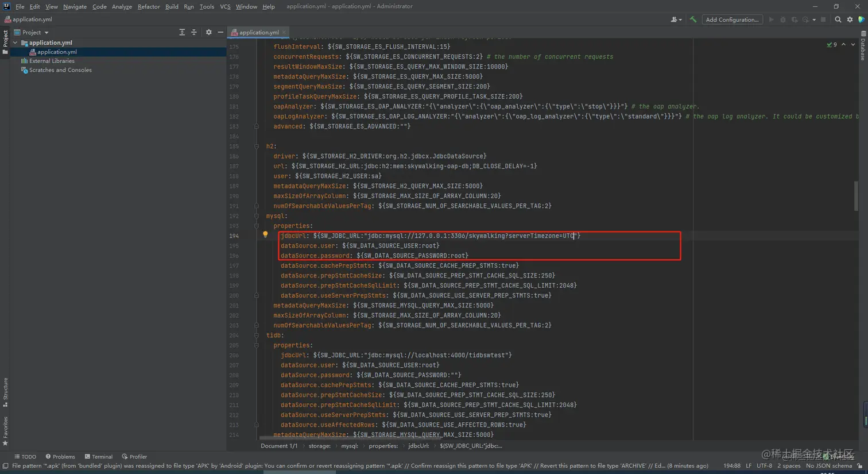This screenshot has width=868, height=474.
Task: Open the Terminal tool window
Action: point(98,457)
